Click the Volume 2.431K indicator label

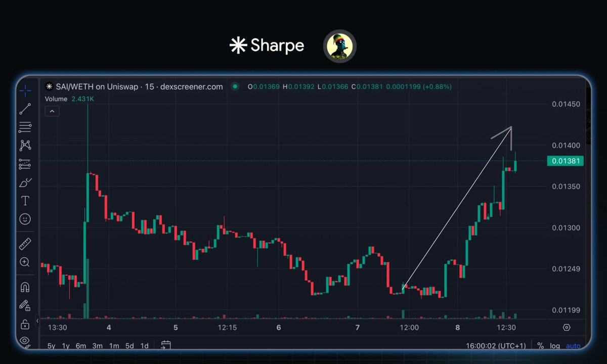pos(69,99)
